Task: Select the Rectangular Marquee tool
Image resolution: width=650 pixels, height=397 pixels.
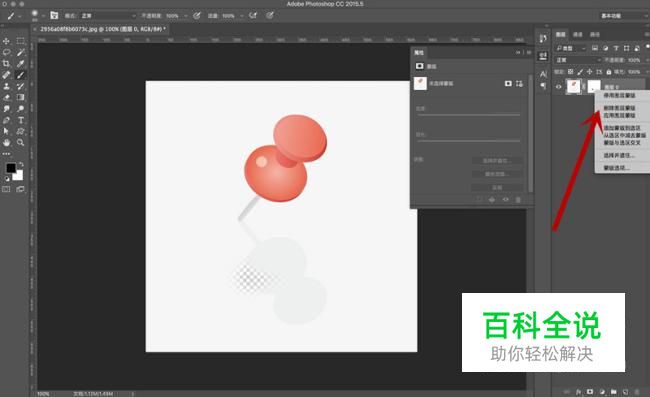Action: [x=20, y=41]
